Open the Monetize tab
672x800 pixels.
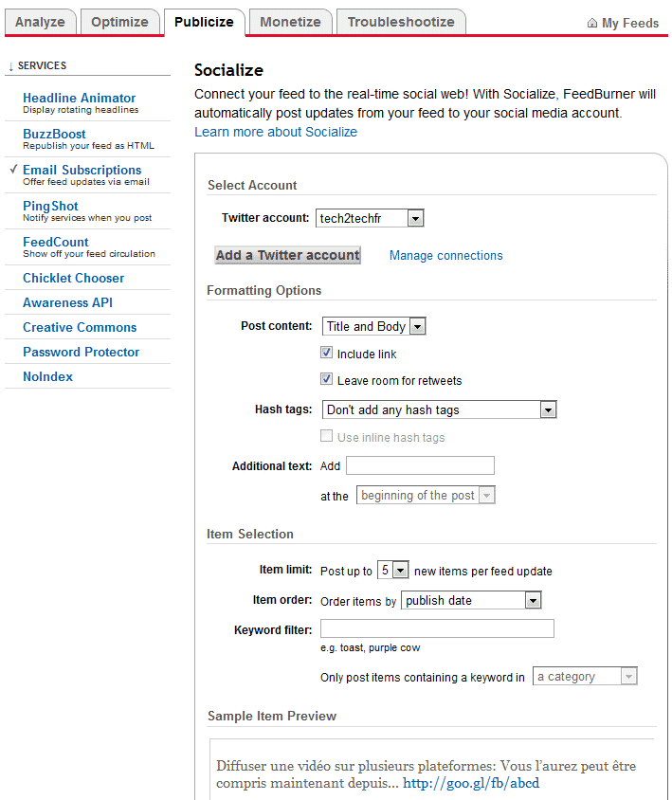[x=290, y=22]
